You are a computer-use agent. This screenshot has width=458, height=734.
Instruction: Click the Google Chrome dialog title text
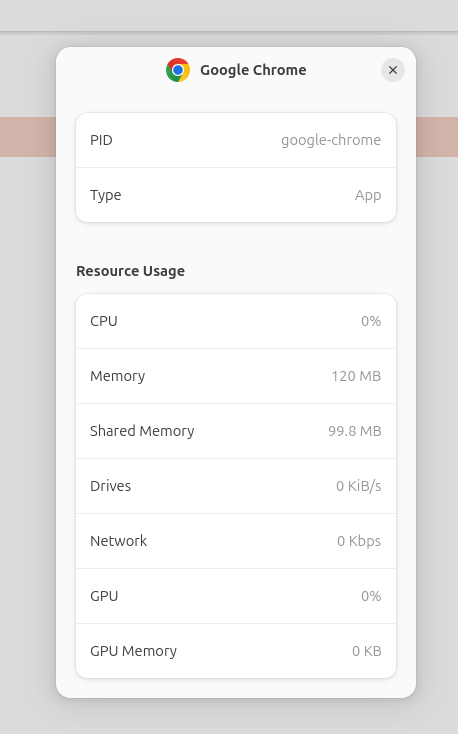[x=253, y=70]
